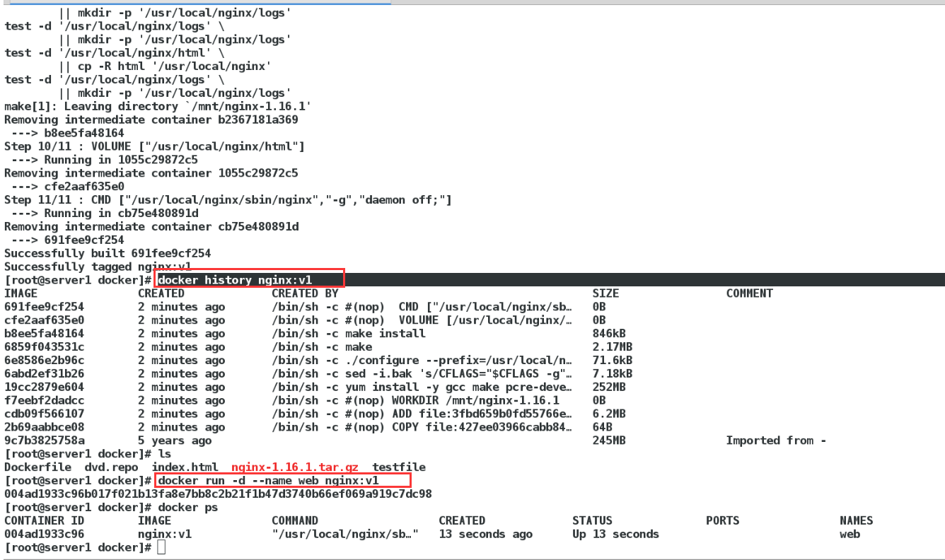This screenshot has width=945, height=560.
Task: Click the 'Step 11/11 : CMD' build line
Action: click(228, 200)
